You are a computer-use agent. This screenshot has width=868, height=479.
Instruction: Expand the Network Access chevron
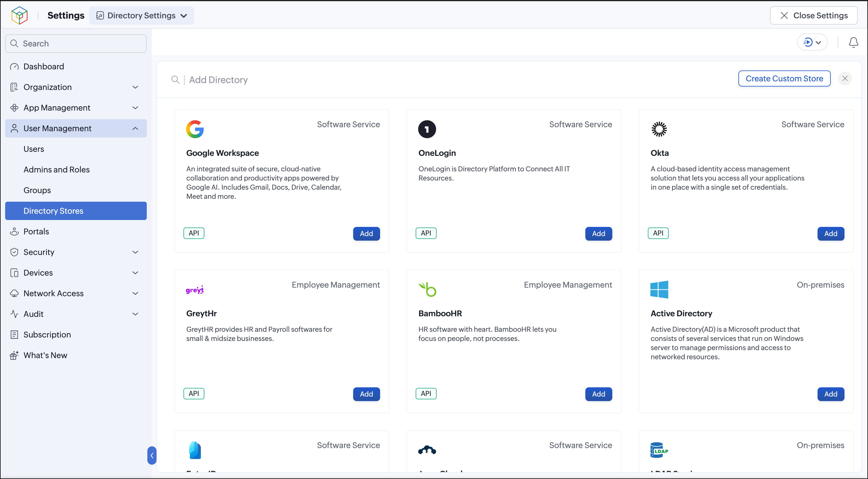coord(136,293)
